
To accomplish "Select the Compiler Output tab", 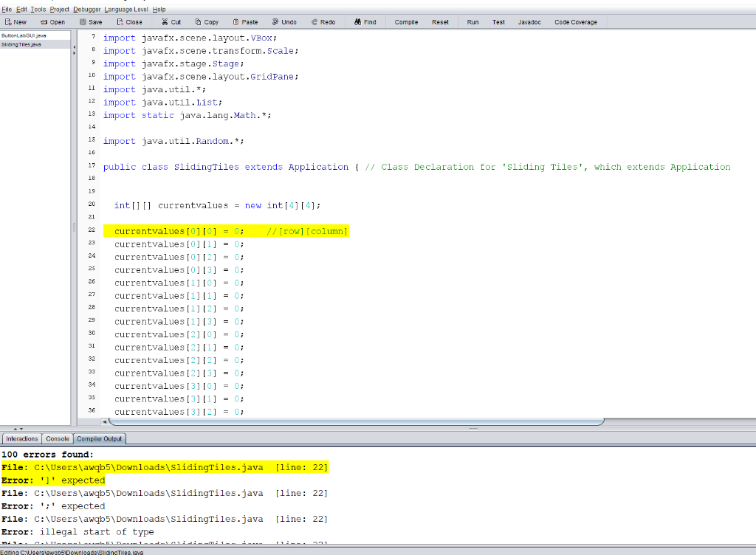I will 100,439.
